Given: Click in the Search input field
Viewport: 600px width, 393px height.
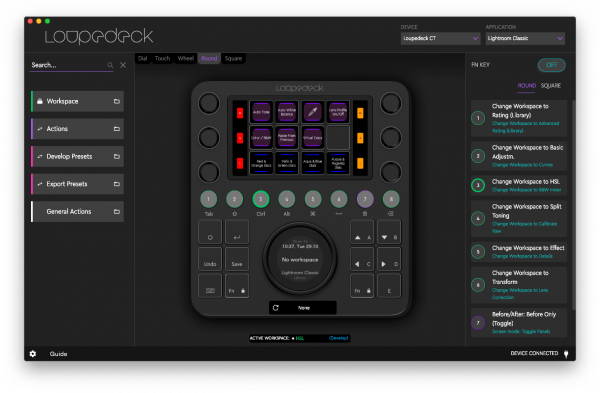Looking at the screenshot, I should coord(69,65).
